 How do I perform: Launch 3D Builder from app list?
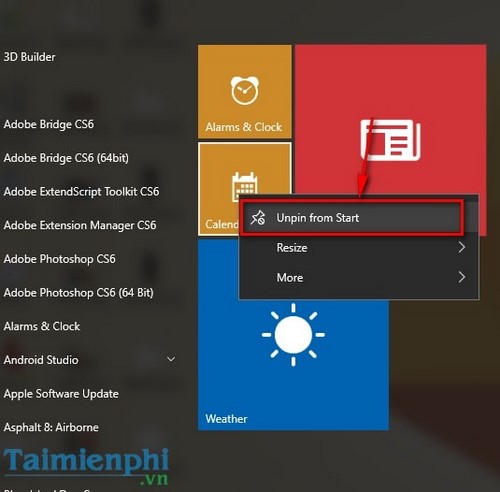point(29,57)
